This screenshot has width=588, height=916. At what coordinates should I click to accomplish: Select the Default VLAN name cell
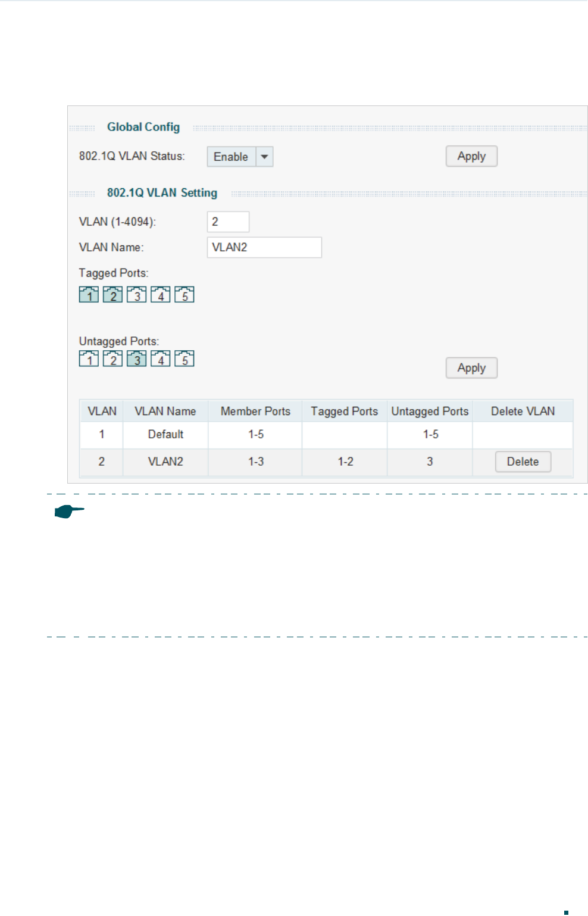165,434
